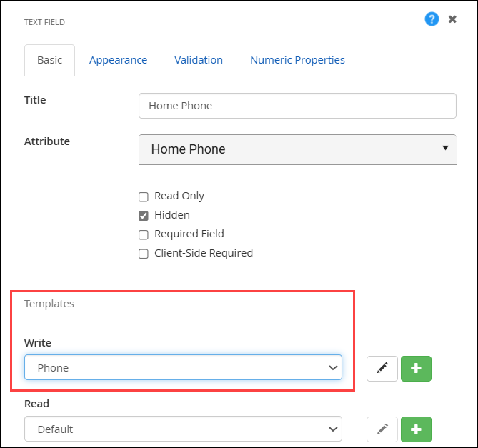Expand the Write template dropdown
This screenshot has width=478, height=448.
click(x=183, y=368)
